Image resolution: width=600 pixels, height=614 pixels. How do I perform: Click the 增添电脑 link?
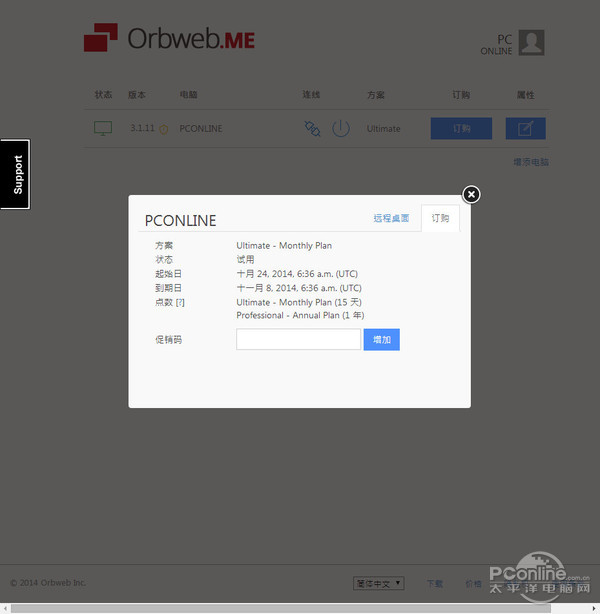click(x=531, y=162)
